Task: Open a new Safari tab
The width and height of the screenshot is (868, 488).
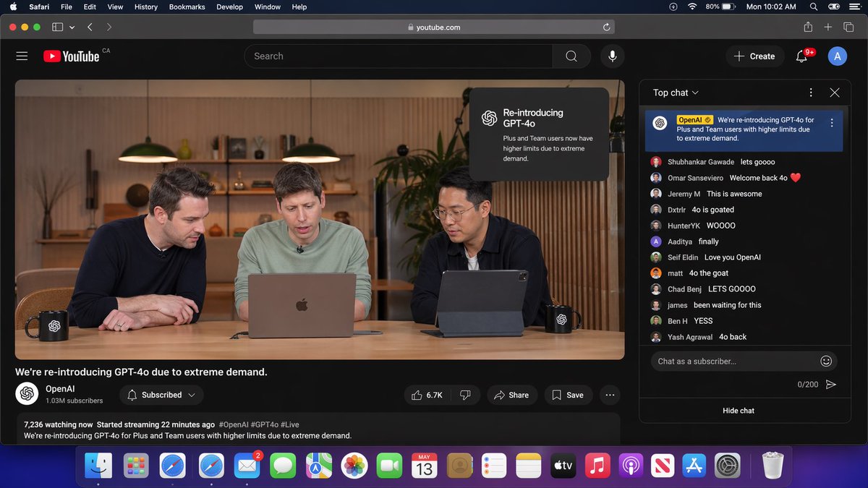Action: (828, 27)
